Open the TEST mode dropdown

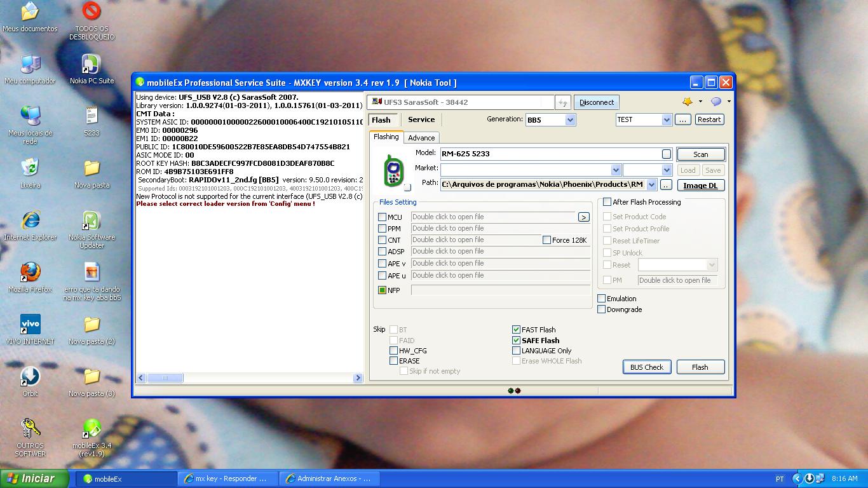point(667,119)
